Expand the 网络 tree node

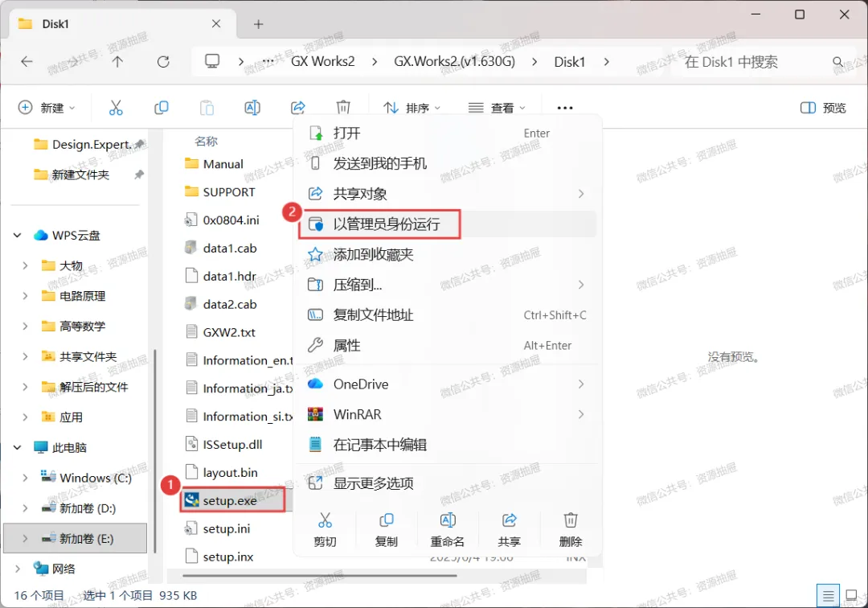click(17, 569)
